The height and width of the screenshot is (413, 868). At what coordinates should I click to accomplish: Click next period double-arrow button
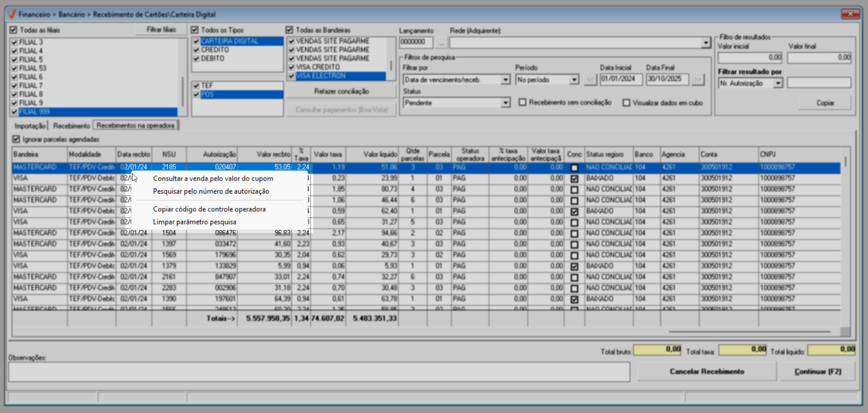pos(697,79)
